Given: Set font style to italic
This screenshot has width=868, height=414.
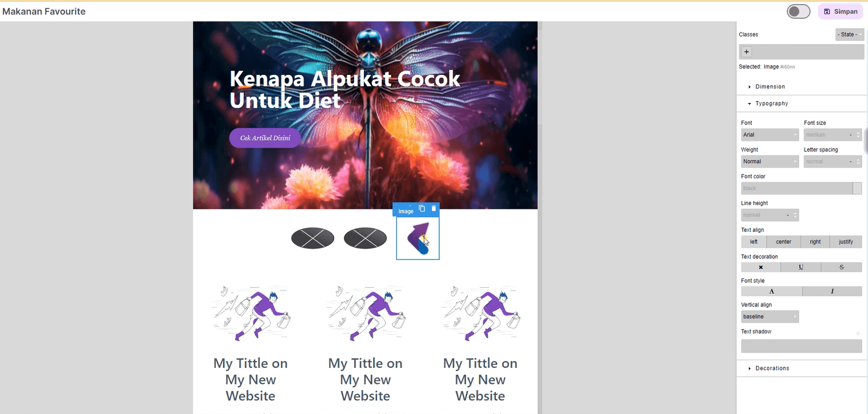Looking at the screenshot, I should coord(832,292).
